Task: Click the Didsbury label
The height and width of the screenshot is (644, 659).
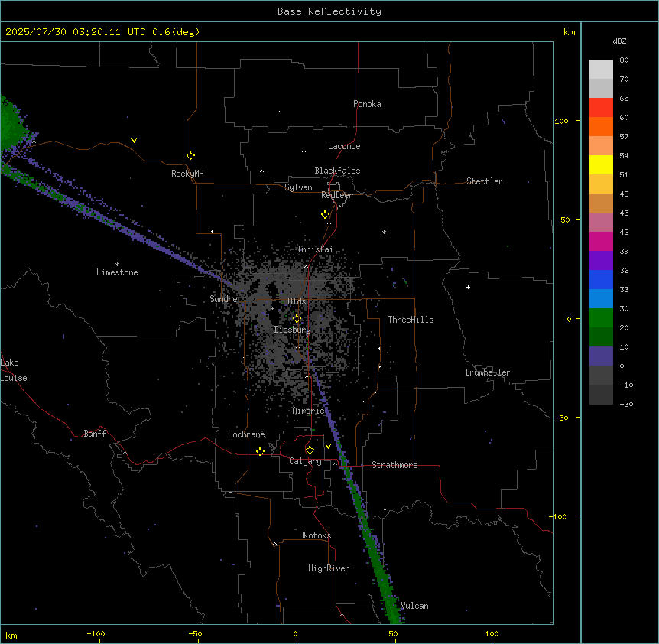Action: (x=293, y=330)
